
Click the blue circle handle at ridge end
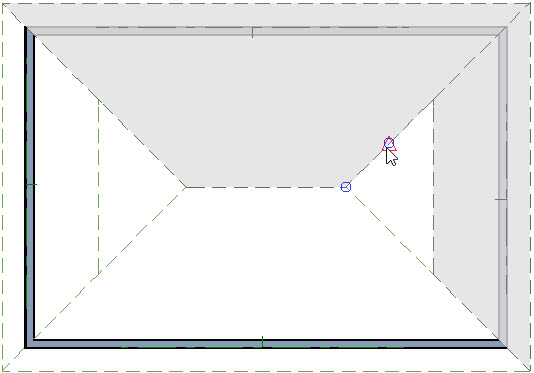pyautogui.click(x=346, y=187)
